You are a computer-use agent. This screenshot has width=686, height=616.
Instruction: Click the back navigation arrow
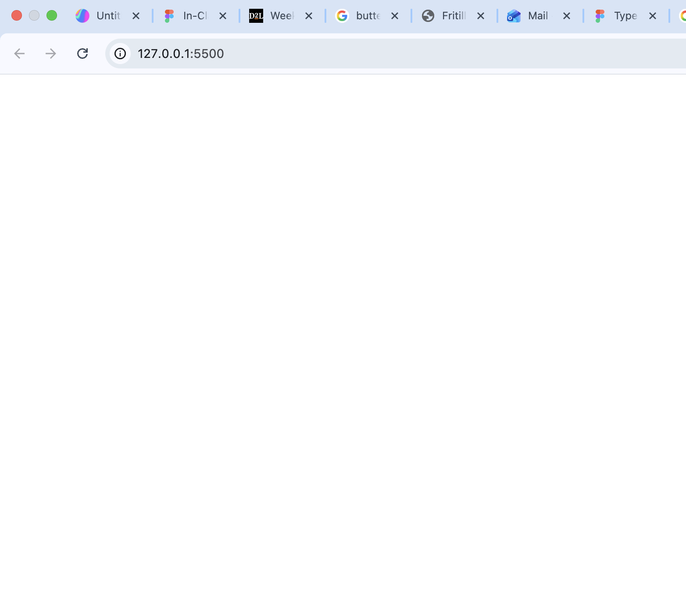tap(19, 53)
